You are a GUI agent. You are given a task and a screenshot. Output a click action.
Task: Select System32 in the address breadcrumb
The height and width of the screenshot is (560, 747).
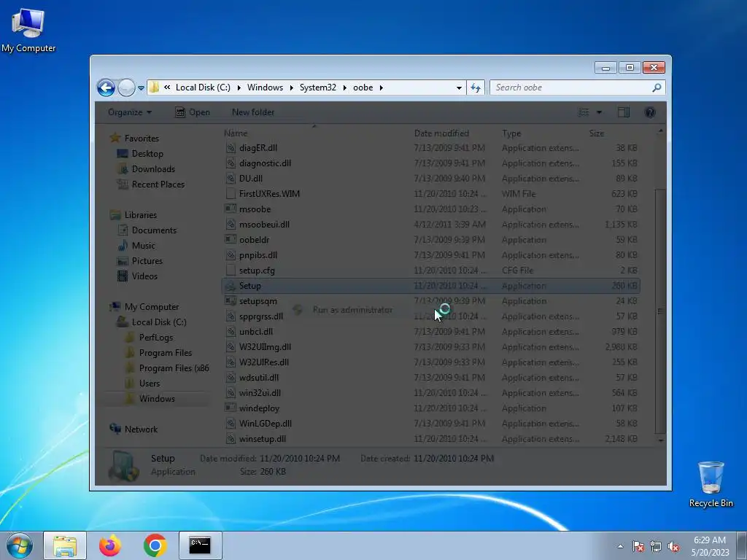[x=318, y=87]
